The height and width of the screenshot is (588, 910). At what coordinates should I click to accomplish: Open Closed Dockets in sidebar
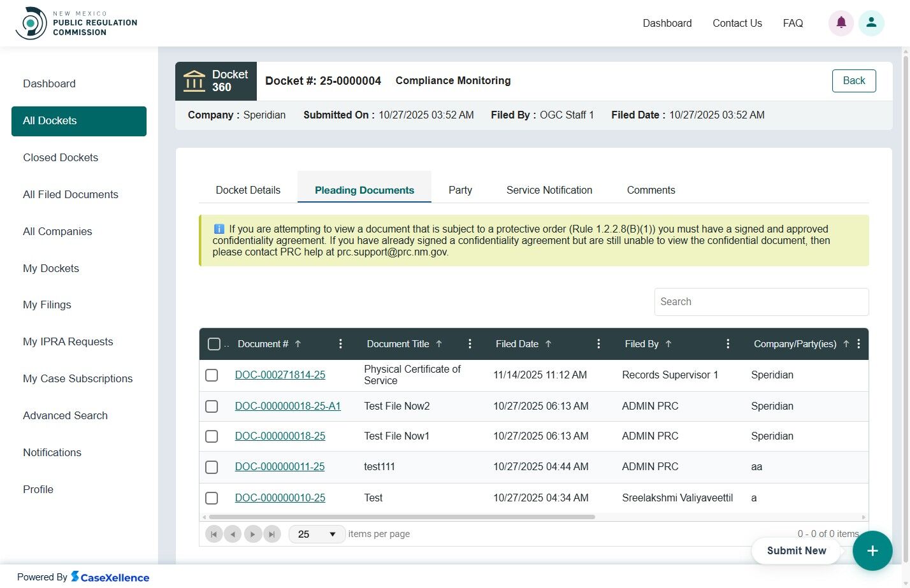pos(79,157)
